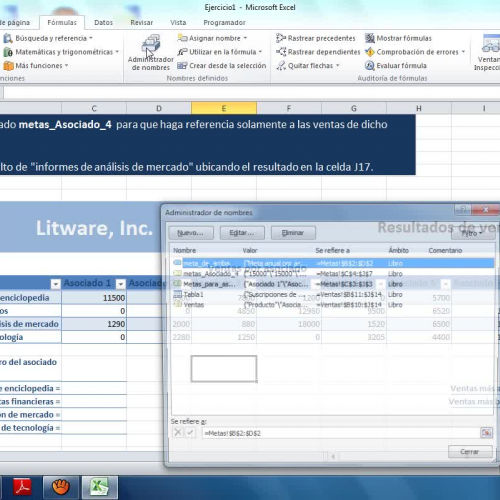Click Matemáticas y trigonométricas icon

[x=8, y=52]
